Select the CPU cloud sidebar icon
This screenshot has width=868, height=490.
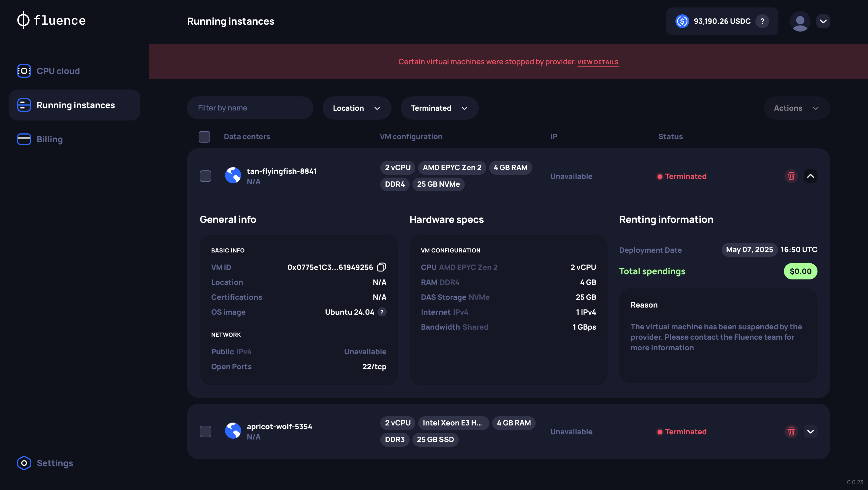click(24, 71)
